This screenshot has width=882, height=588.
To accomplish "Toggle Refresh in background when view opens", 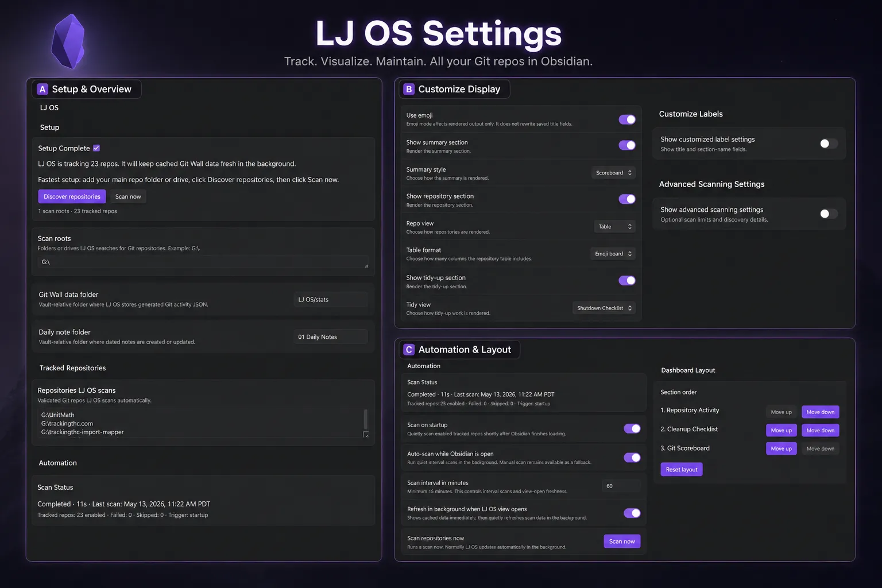I will (632, 513).
